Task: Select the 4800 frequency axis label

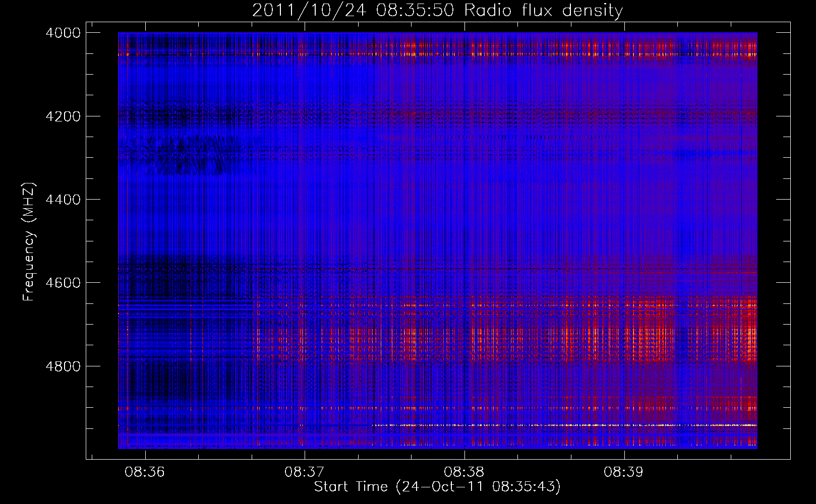Action: (x=63, y=366)
